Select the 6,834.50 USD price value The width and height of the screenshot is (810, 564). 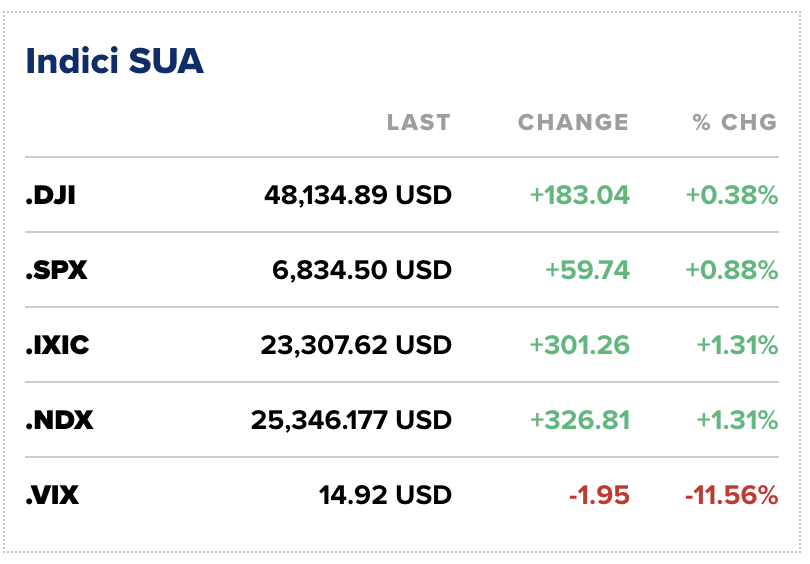click(x=362, y=271)
